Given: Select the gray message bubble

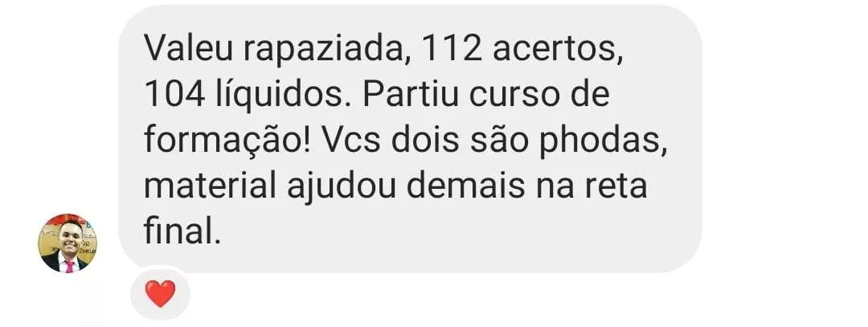Looking at the screenshot, I should [410, 139].
